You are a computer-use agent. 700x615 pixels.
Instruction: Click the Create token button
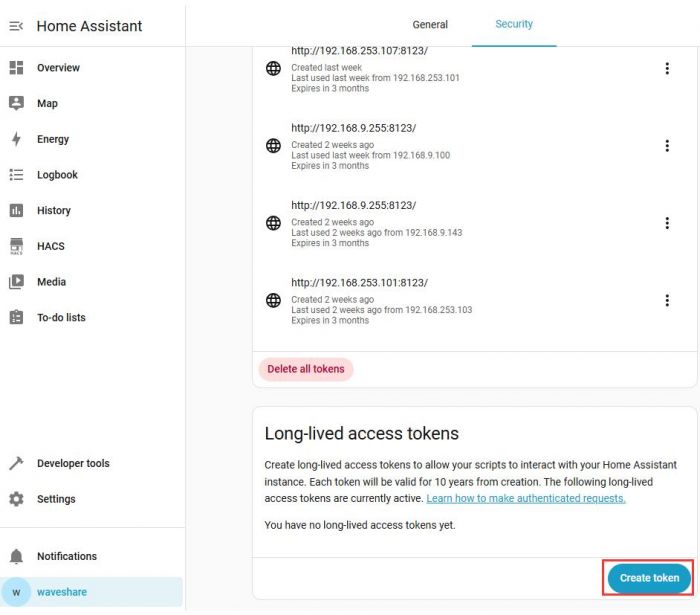649,578
